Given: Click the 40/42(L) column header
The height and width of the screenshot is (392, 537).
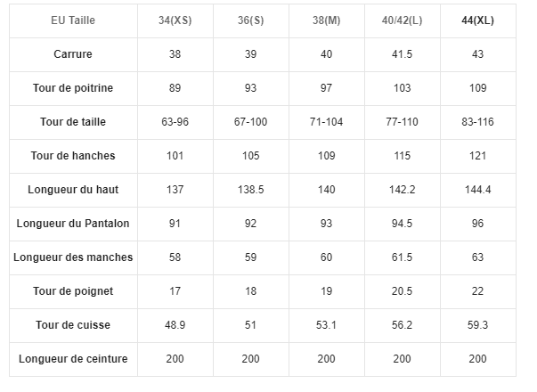Looking at the screenshot, I should point(402,20).
